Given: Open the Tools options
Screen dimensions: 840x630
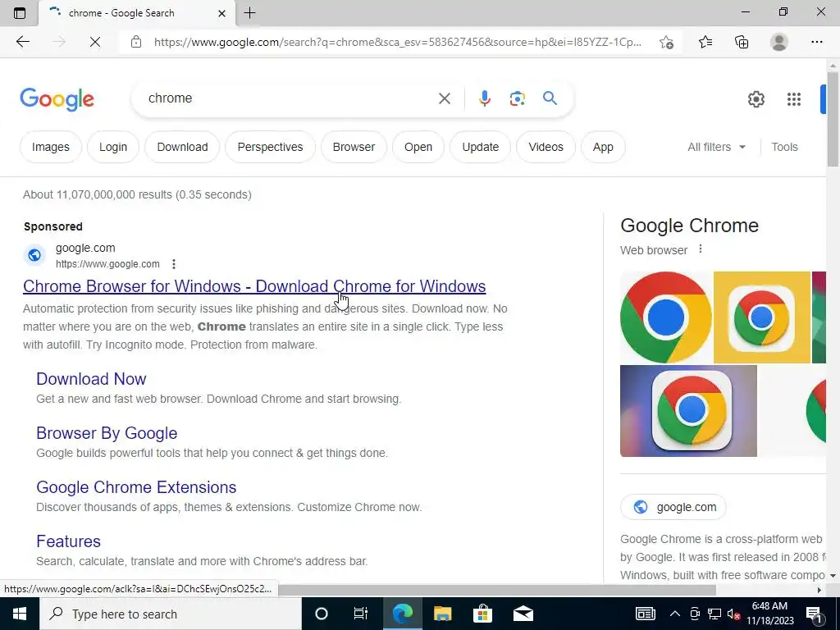Looking at the screenshot, I should (x=784, y=147).
